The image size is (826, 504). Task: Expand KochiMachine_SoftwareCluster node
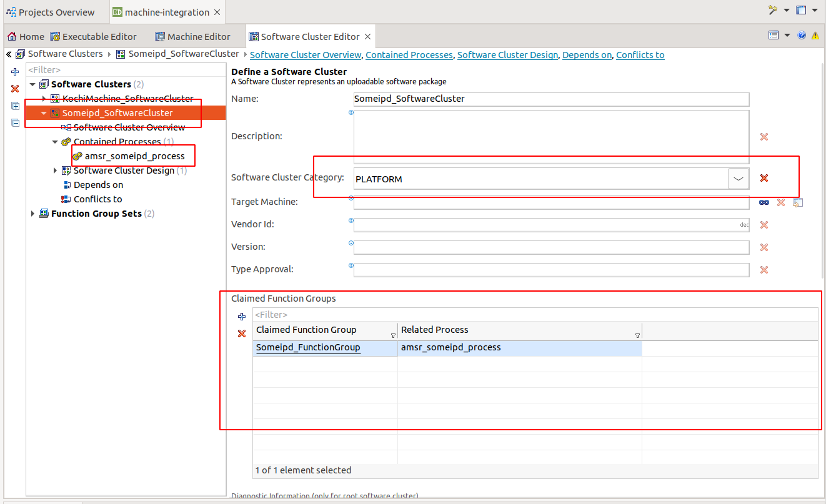point(44,99)
